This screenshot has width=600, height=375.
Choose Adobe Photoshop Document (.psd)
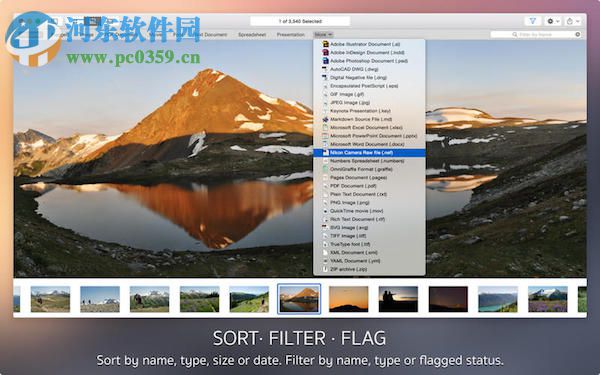(x=369, y=61)
